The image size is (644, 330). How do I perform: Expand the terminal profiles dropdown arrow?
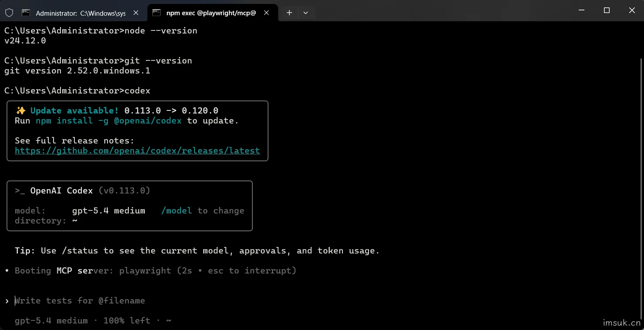pos(305,13)
